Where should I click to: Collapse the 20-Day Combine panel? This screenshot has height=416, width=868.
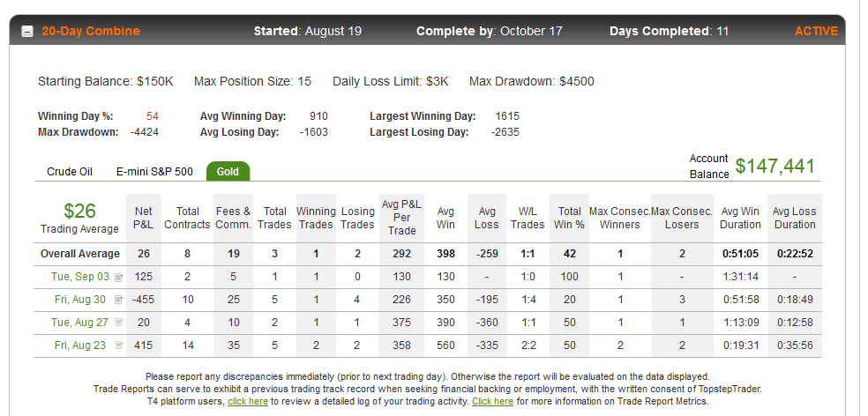point(27,32)
